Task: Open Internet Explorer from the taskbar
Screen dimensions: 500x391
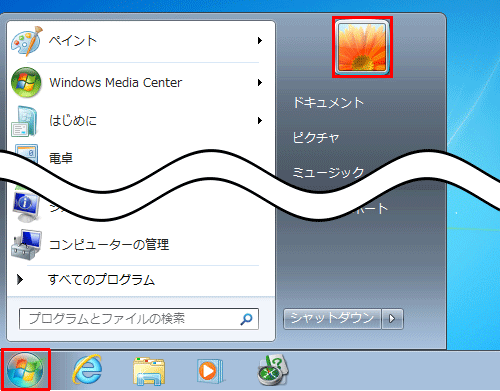Action: [x=87, y=370]
